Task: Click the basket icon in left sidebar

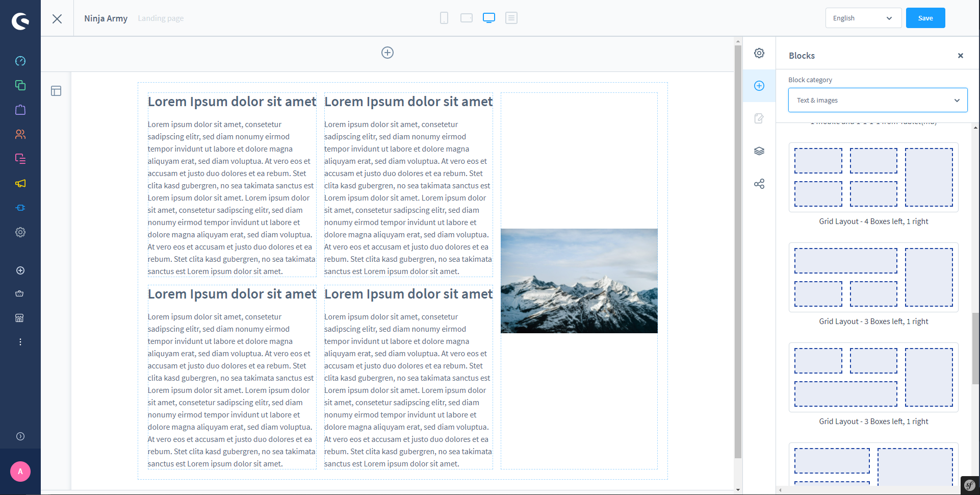Action: click(20, 293)
